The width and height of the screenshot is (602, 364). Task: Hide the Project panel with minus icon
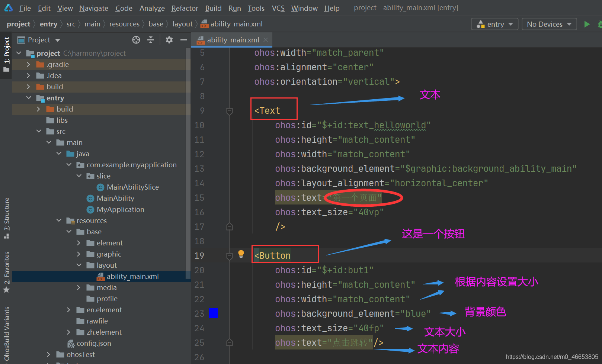tap(183, 40)
